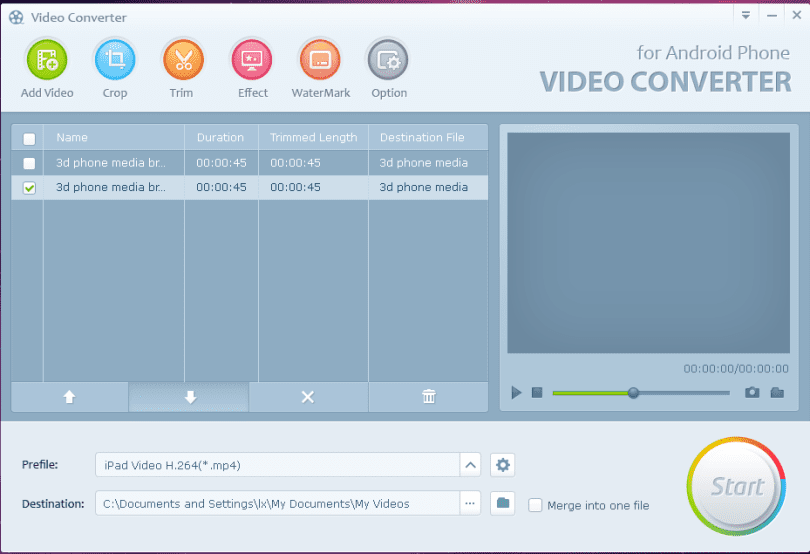Click first row destination 3d phone media

click(x=424, y=163)
